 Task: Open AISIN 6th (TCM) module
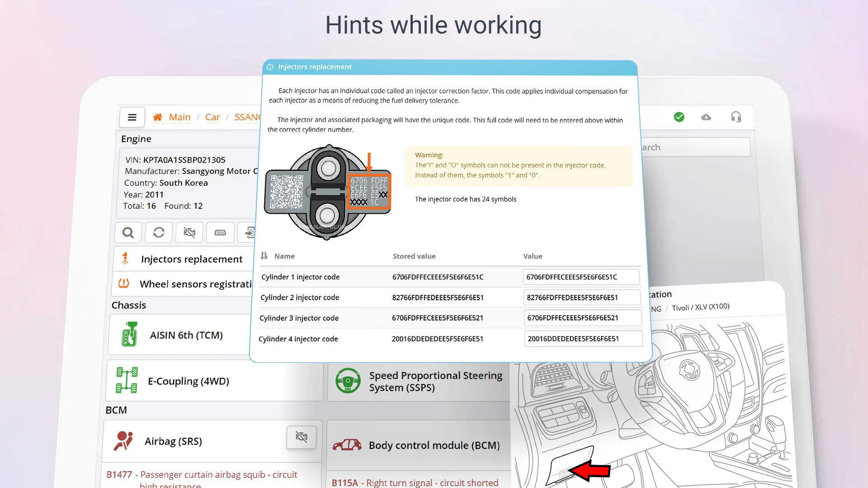[x=180, y=335]
